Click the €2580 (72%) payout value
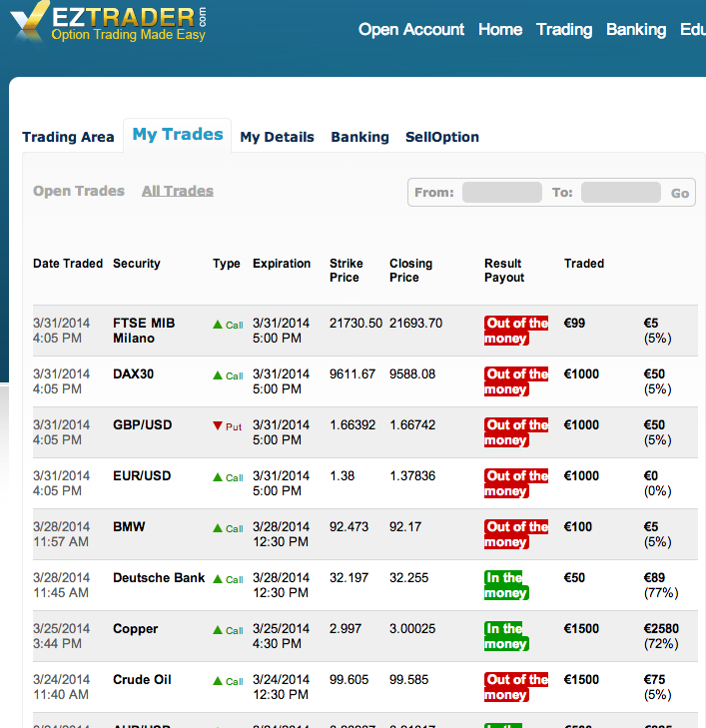 point(661,636)
